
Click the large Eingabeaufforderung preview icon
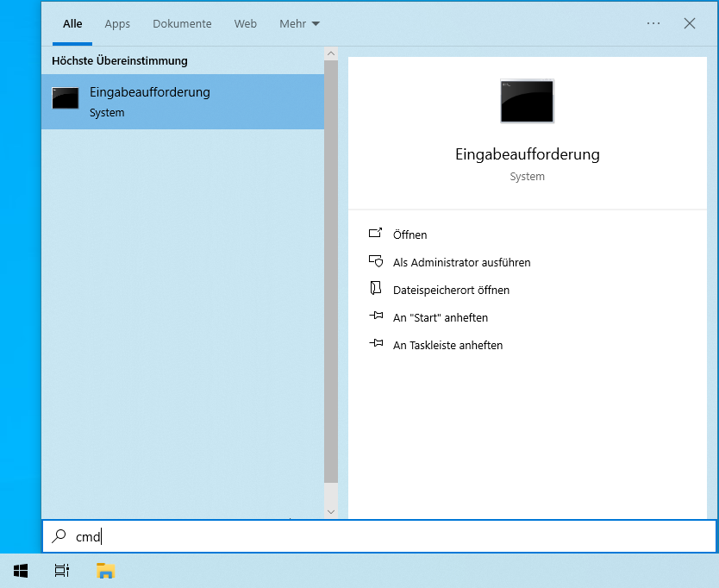tap(527, 101)
